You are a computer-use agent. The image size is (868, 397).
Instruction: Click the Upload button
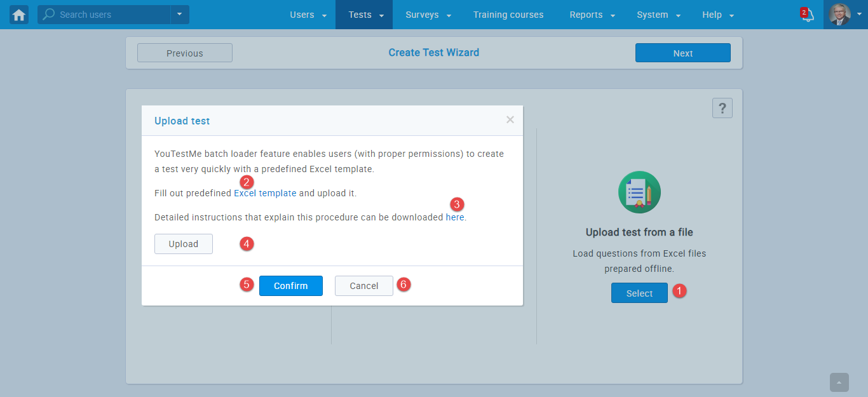pyautogui.click(x=184, y=244)
